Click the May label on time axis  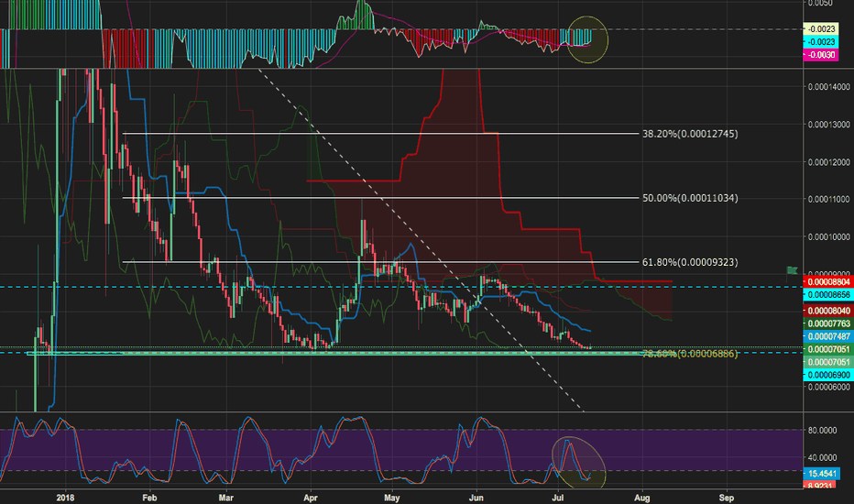tap(391, 498)
